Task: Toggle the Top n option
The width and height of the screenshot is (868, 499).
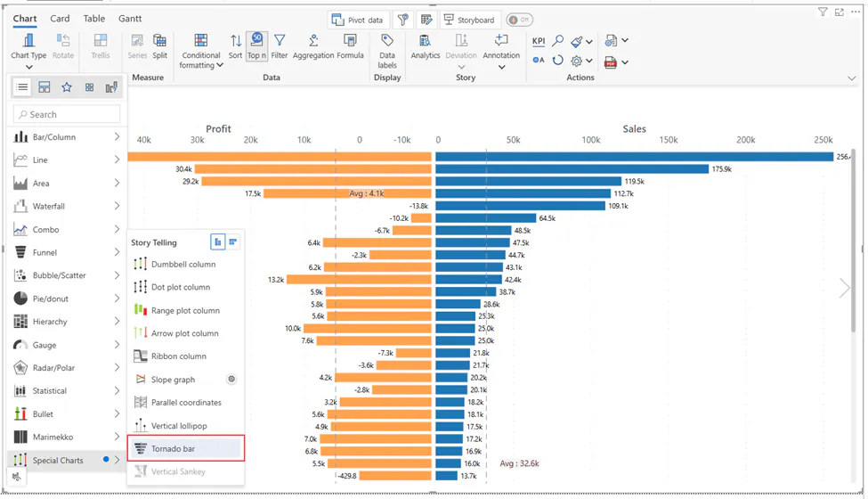Action: pos(256,46)
